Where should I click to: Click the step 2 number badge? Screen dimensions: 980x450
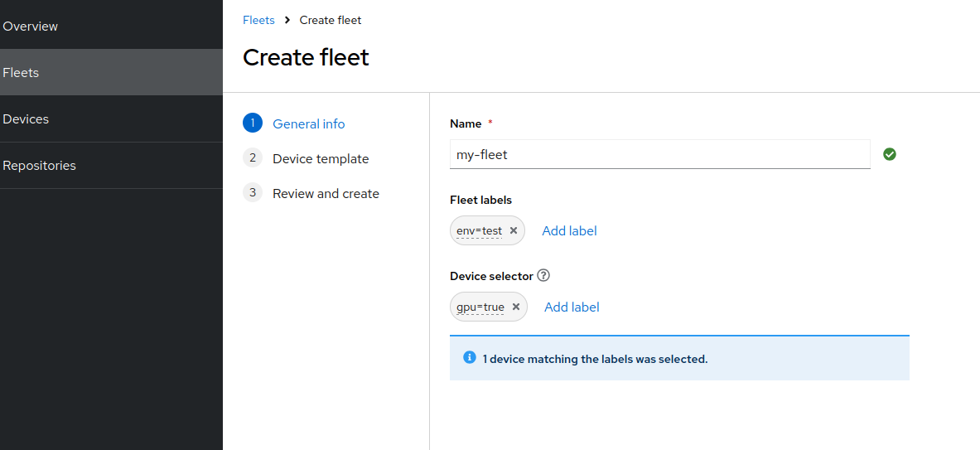click(x=253, y=158)
